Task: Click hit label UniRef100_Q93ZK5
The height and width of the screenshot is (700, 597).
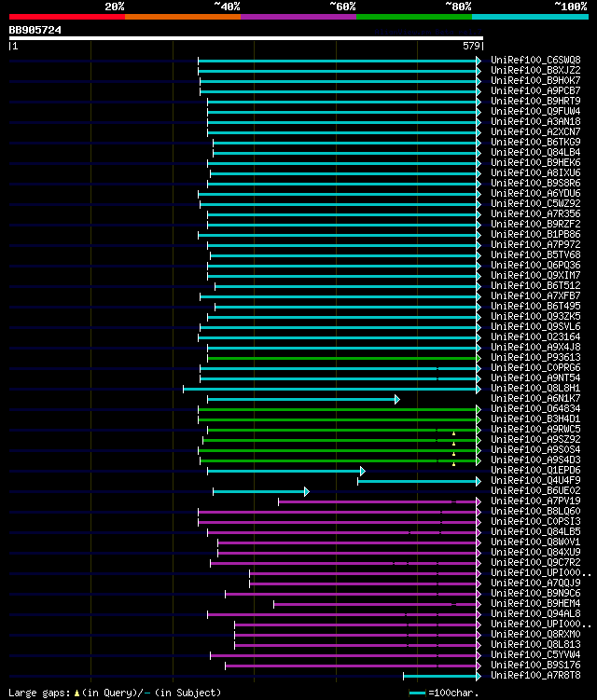Action: [x=535, y=317]
